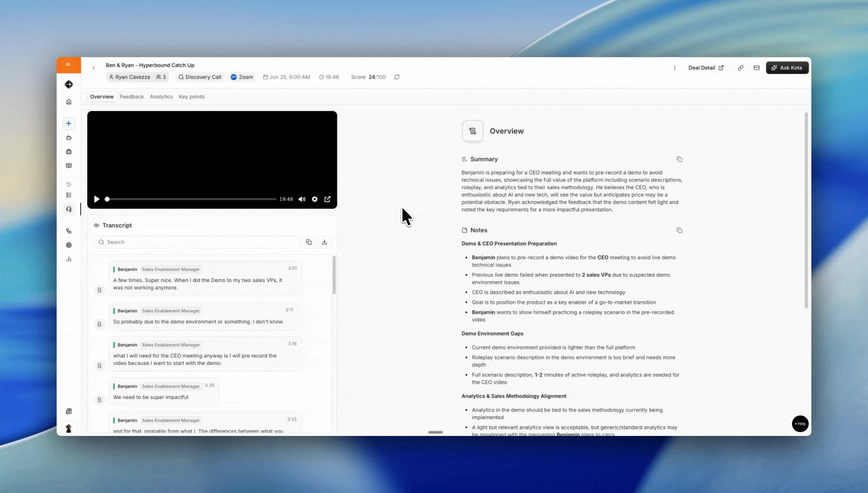Viewport: 868px width, 493px height.
Task: Open the open-book sidebar icon
Action: (x=69, y=166)
